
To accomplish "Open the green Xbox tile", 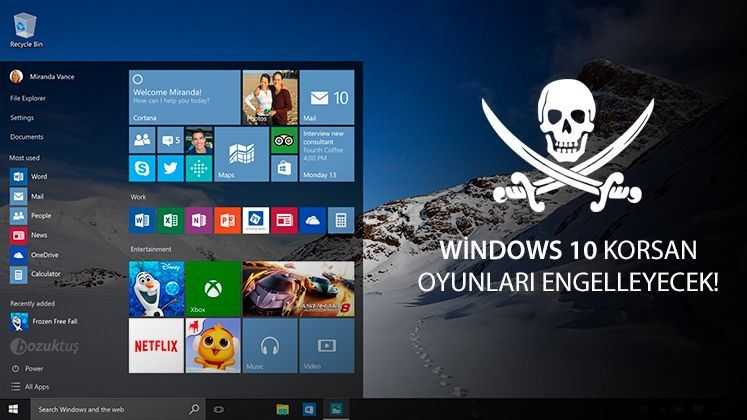I will point(213,289).
